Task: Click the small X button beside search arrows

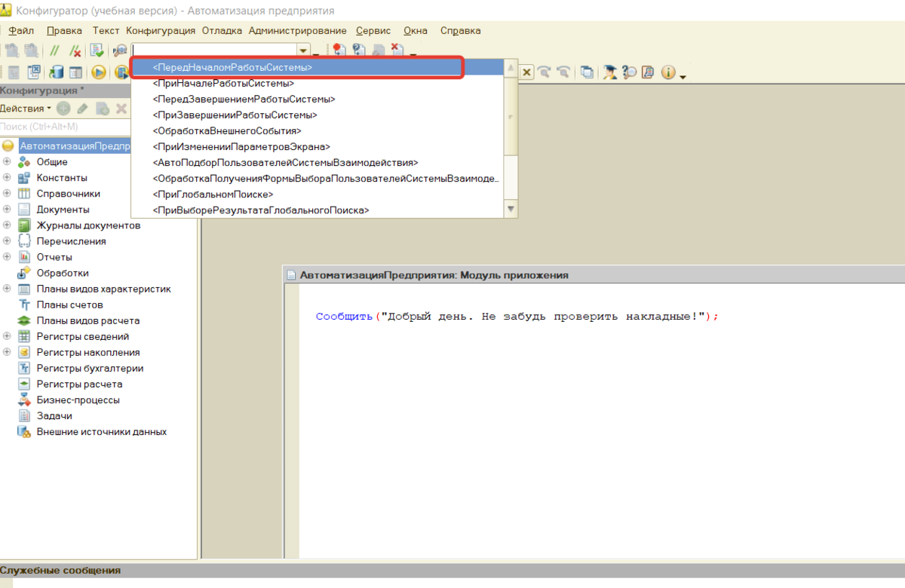Action: pos(526,72)
